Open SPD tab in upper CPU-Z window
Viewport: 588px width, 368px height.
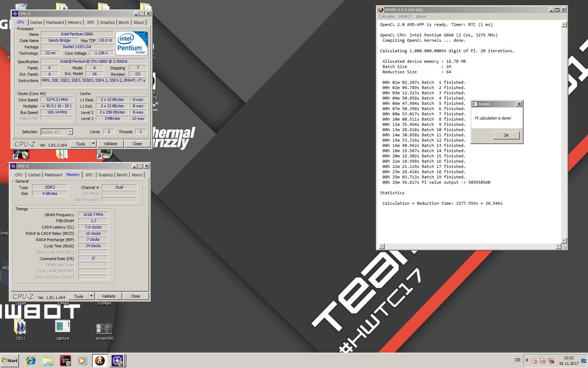click(91, 22)
